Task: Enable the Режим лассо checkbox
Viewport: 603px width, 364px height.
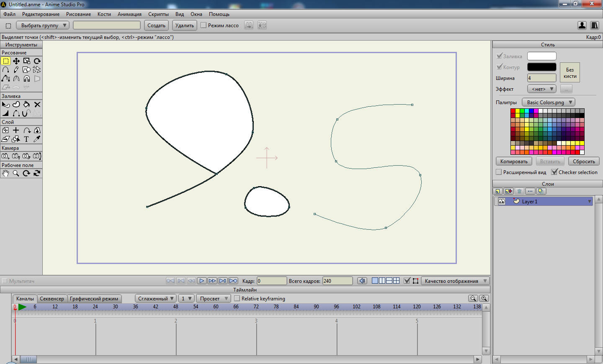Action: point(204,26)
